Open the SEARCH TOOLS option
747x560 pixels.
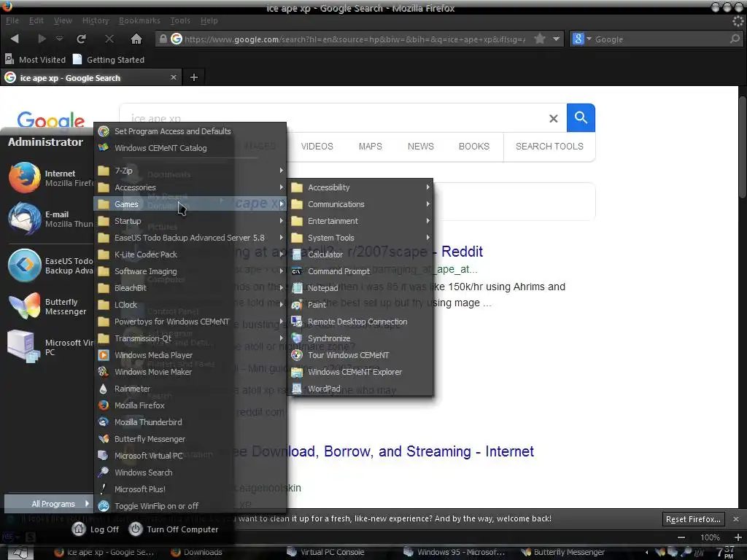tap(549, 146)
